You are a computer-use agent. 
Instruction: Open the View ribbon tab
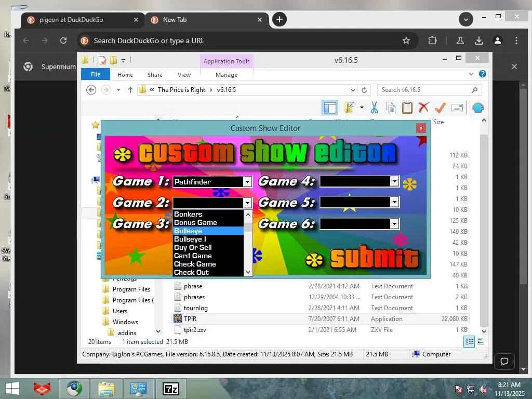pyautogui.click(x=184, y=75)
